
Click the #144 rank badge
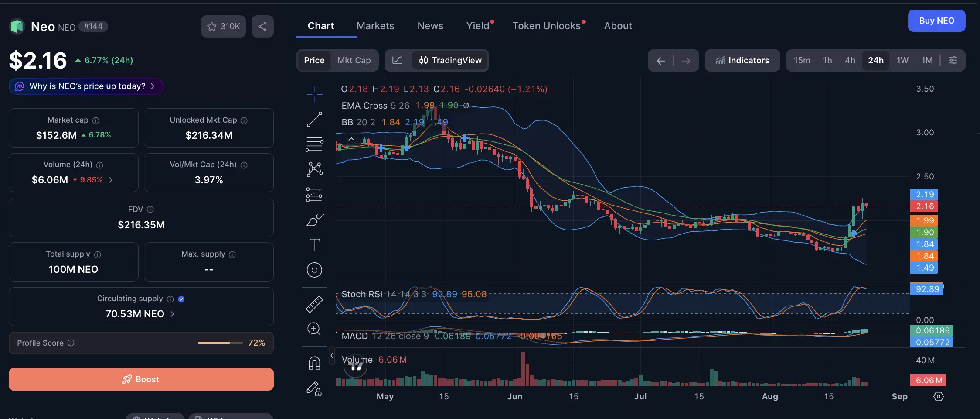(93, 27)
